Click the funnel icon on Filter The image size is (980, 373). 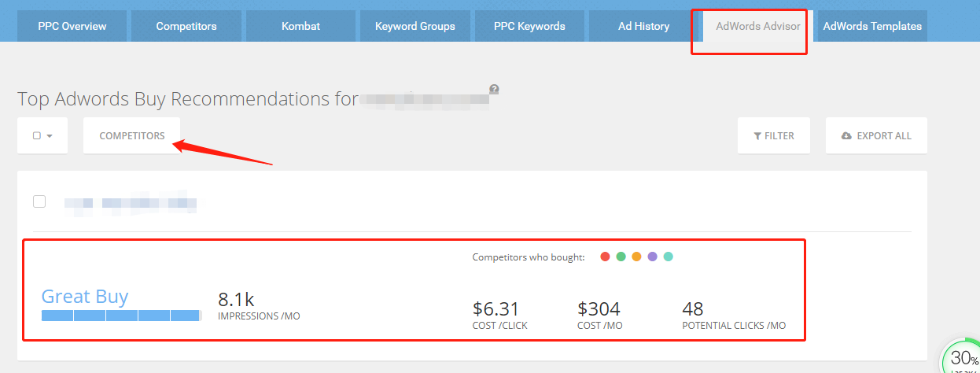coord(757,136)
